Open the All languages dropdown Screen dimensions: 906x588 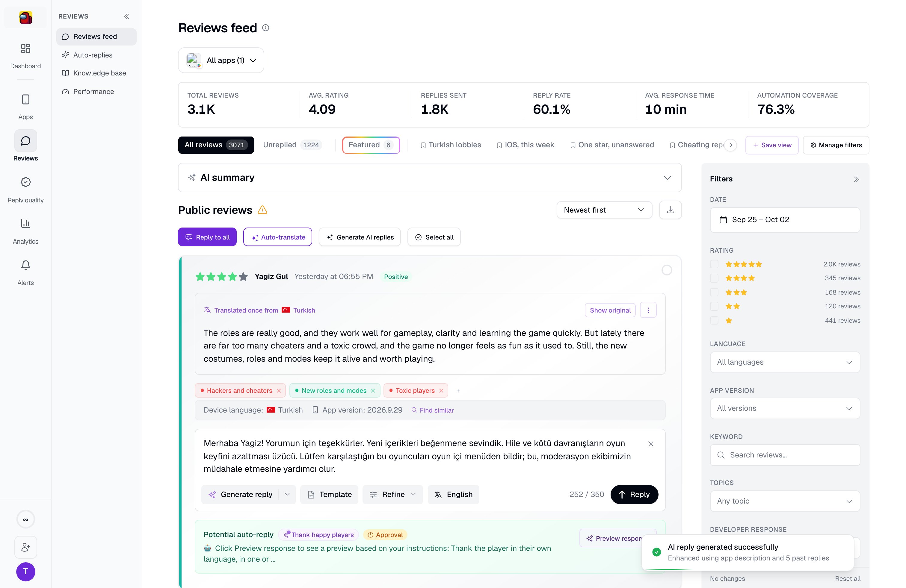(785, 362)
